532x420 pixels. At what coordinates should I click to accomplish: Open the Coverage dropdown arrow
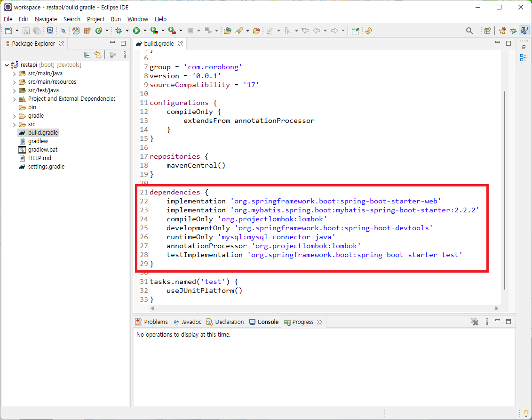pos(163,31)
